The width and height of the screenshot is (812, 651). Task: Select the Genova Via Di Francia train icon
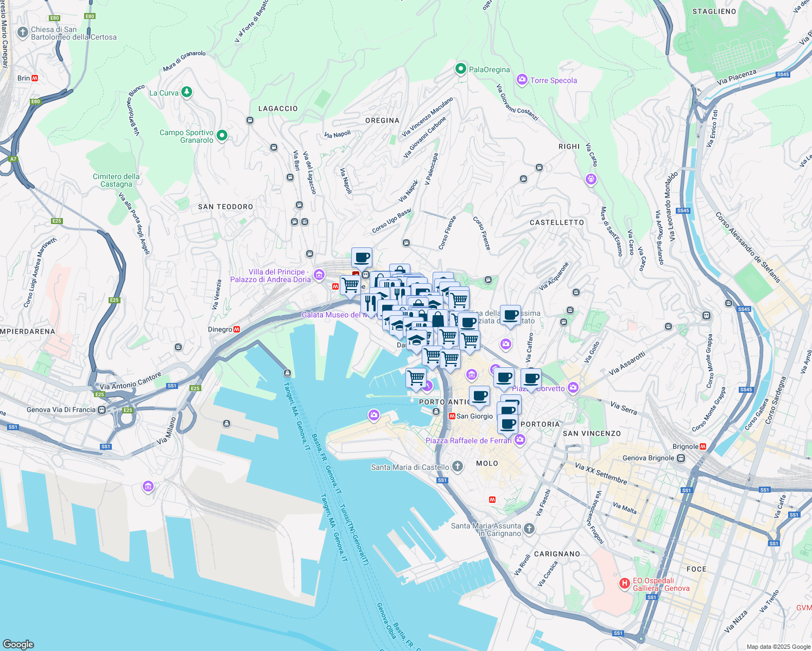coord(101,410)
